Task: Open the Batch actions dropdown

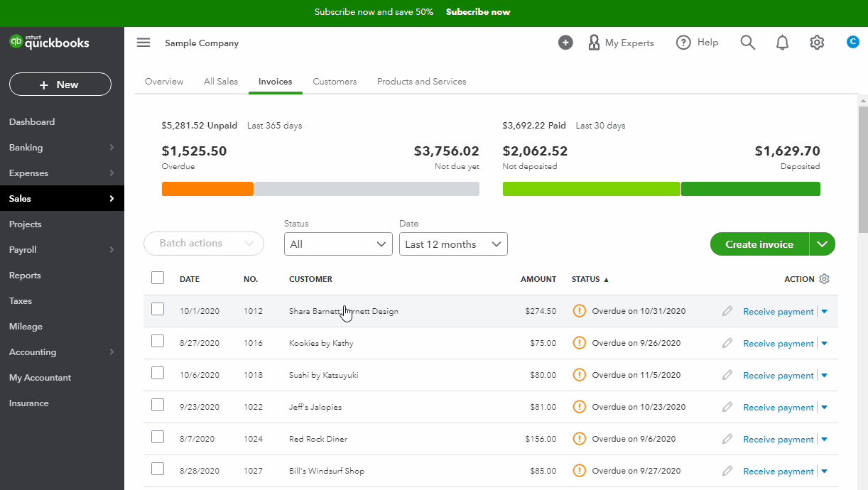Action: 204,244
